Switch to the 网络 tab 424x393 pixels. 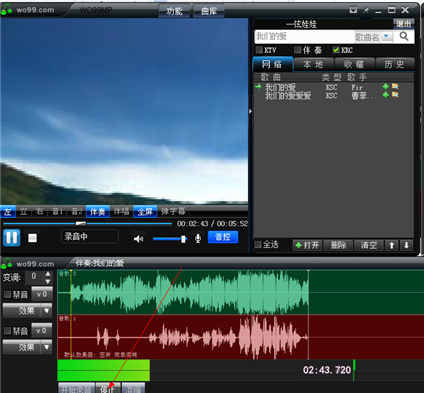point(272,64)
